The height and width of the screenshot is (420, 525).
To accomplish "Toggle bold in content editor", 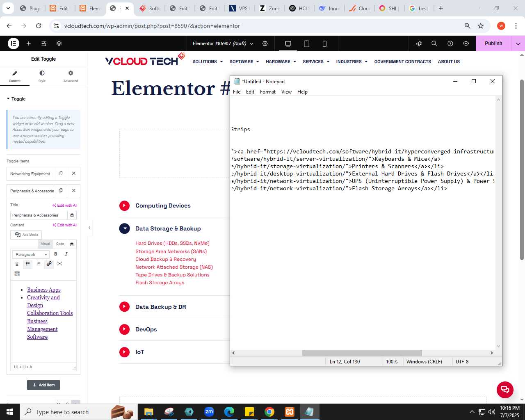I will click(56, 254).
